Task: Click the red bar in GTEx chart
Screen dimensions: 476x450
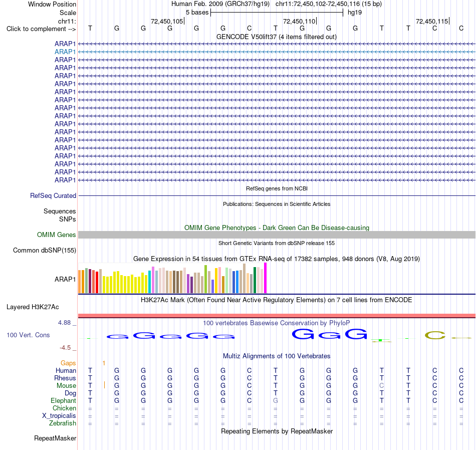Action: pos(97,283)
